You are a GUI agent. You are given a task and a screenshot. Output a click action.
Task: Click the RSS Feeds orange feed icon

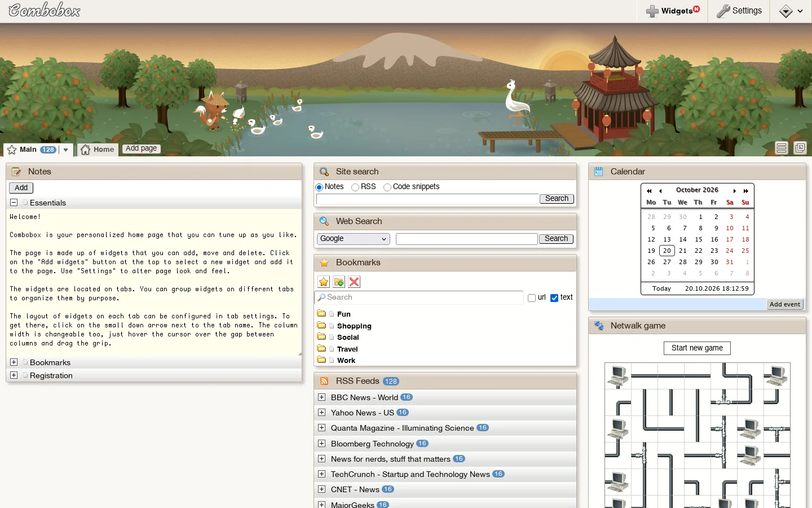[x=324, y=382]
